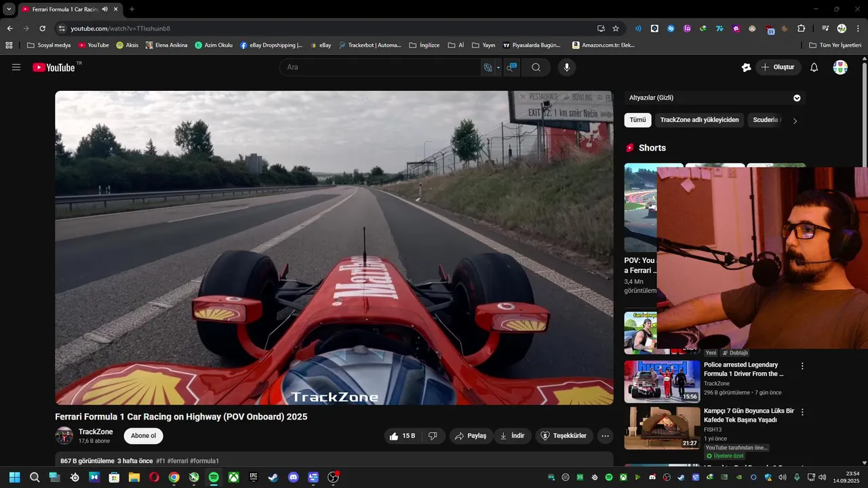
Task: Open Chrome media controls icon
Action: 825,28
